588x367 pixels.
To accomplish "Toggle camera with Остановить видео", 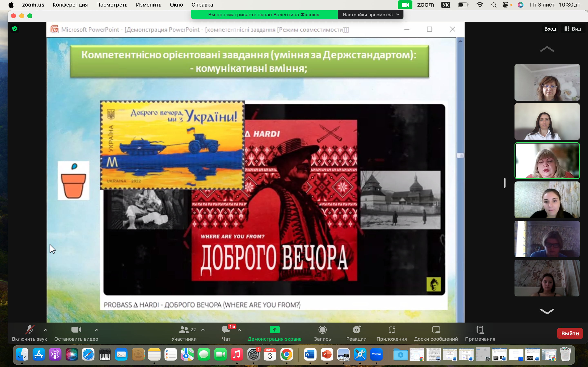I will point(76,330).
